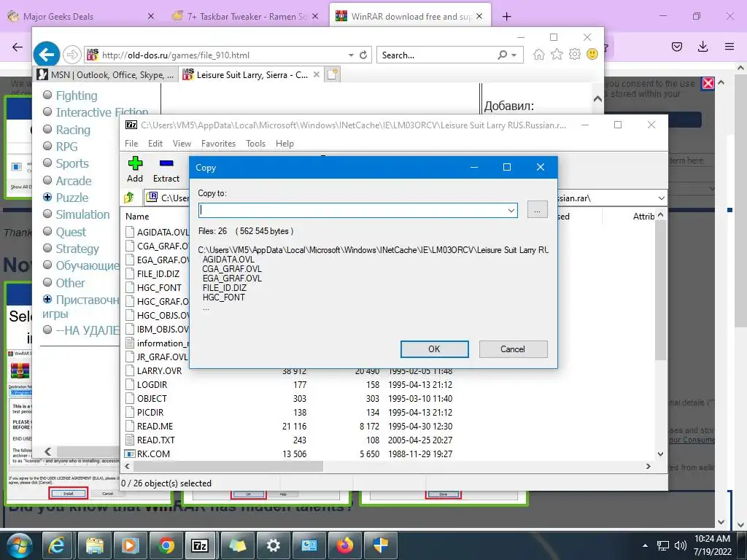Open the search provider dropdown arrow

tap(514, 55)
